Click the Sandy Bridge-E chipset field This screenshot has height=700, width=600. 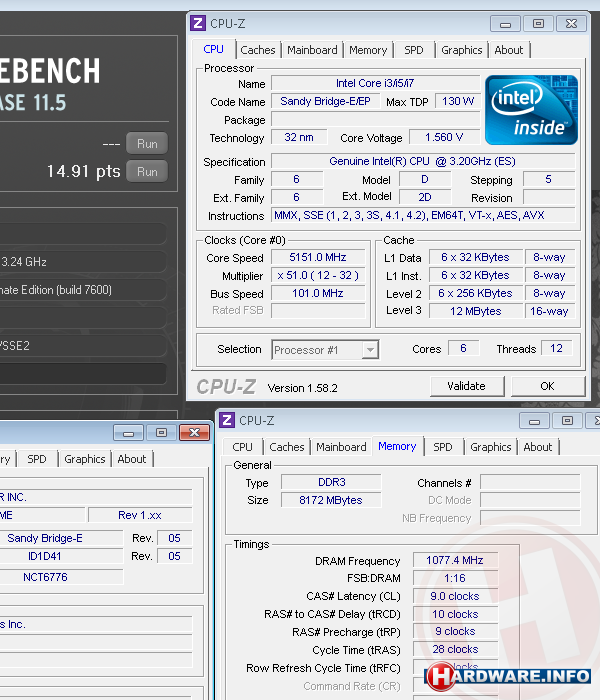coord(61,538)
